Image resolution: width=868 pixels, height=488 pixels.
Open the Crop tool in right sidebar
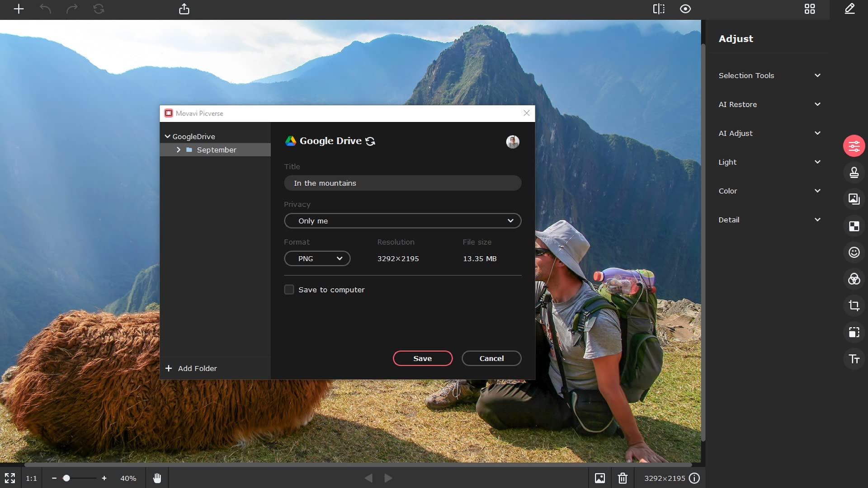click(854, 306)
